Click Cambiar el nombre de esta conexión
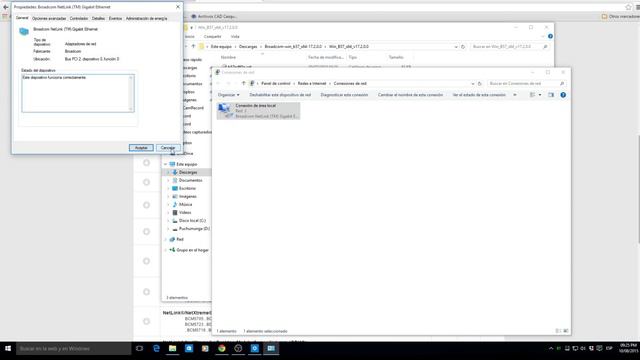This screenshot has height=360, width=640. [x=410, y=95]
